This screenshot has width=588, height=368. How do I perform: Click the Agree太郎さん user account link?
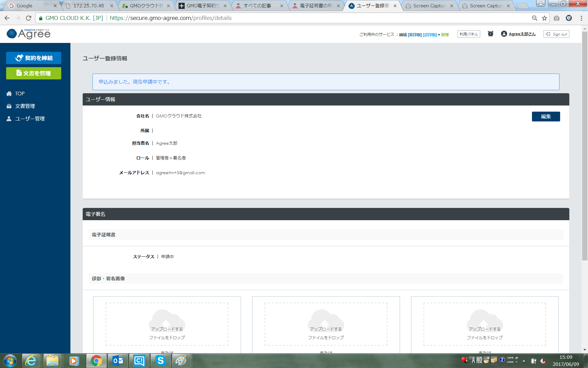[522, 34]
